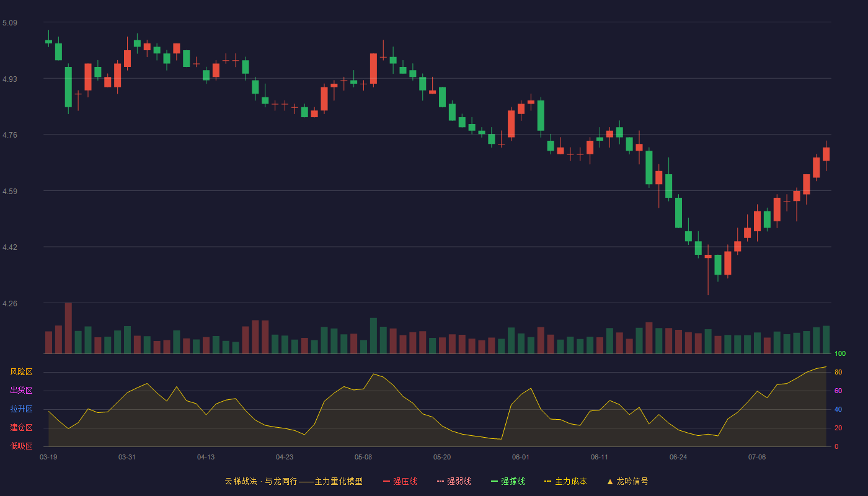Click the yellow dashed icon beside 主力成本
868x496 pixels.
pos(547,481)
